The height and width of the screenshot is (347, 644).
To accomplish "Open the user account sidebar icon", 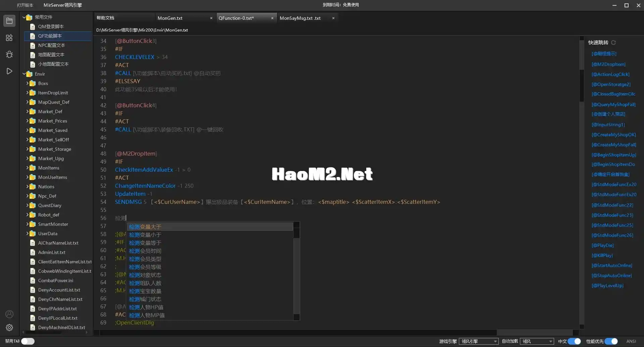I will coord(9,314).
